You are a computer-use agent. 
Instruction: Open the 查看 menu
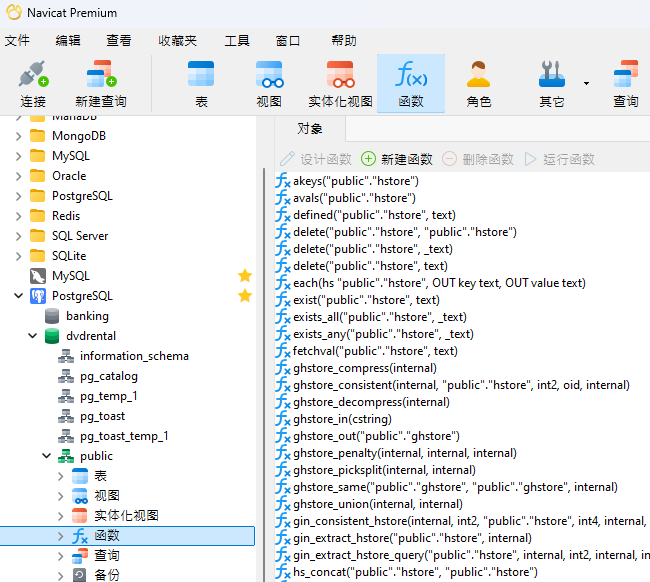[119, 41]
